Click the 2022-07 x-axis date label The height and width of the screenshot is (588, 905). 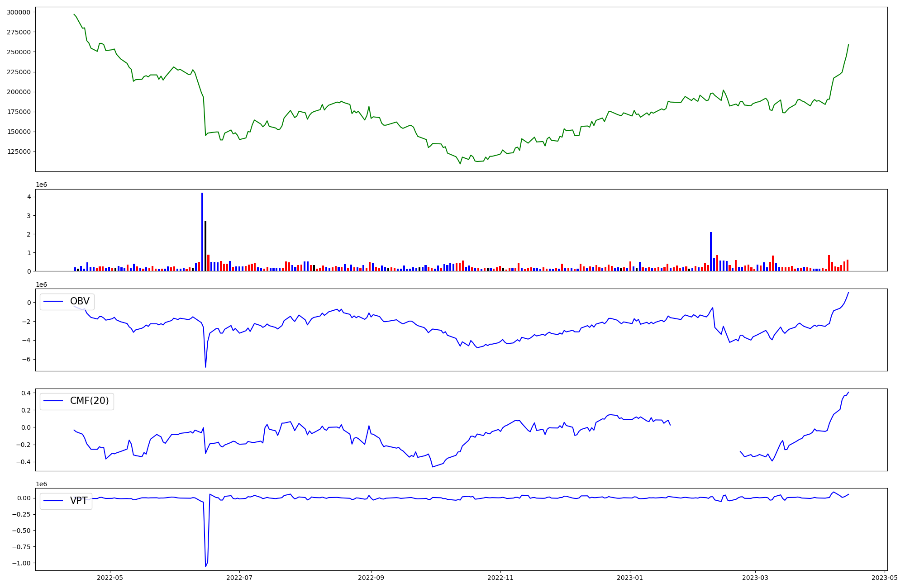239,578
